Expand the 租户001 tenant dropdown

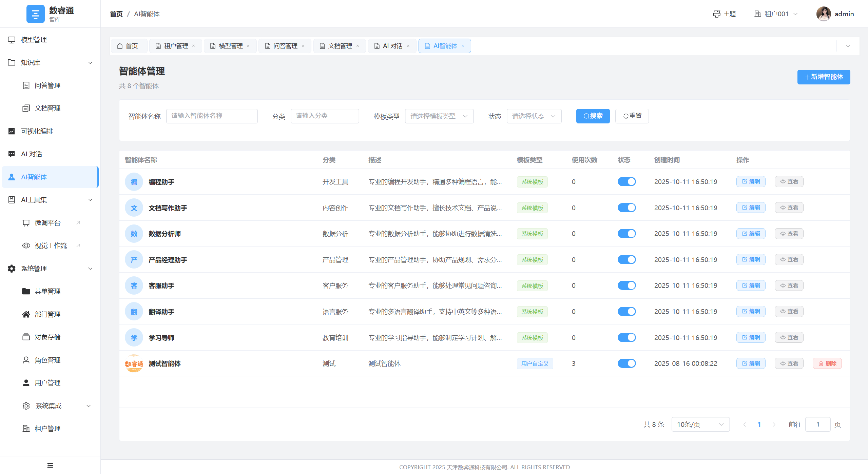pos(776,14)
